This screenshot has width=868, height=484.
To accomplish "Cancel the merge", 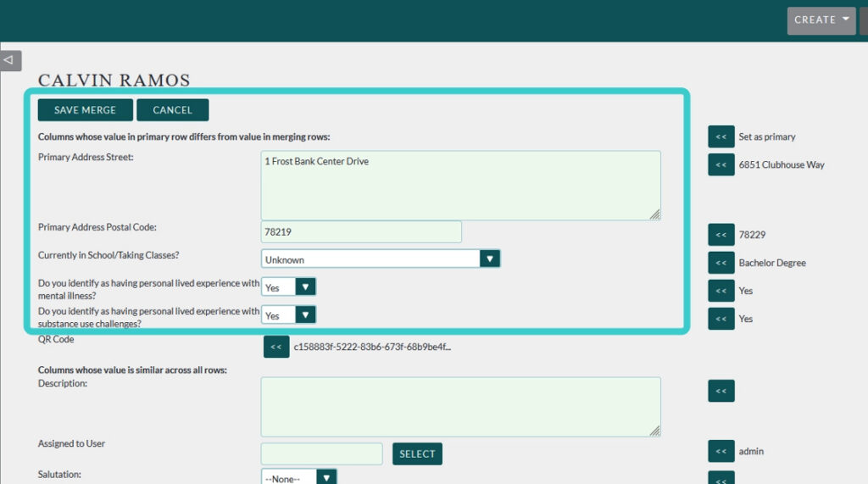I will (x=172, y=110).
